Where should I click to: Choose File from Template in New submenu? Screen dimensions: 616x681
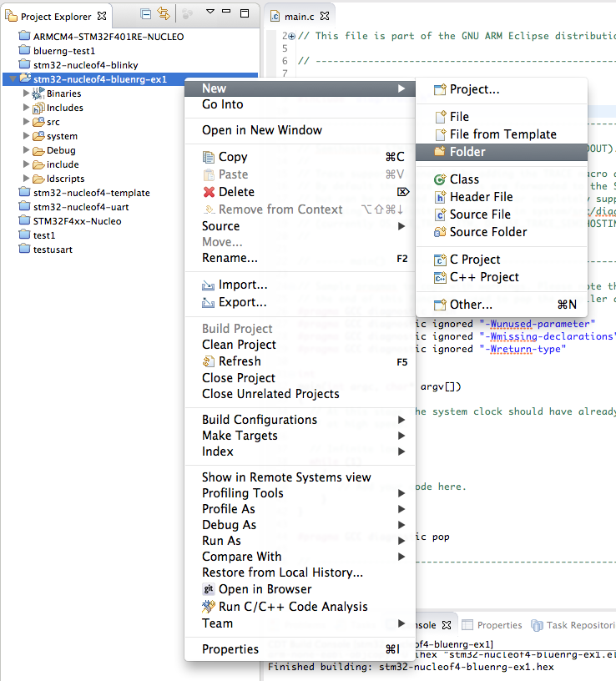502,134
